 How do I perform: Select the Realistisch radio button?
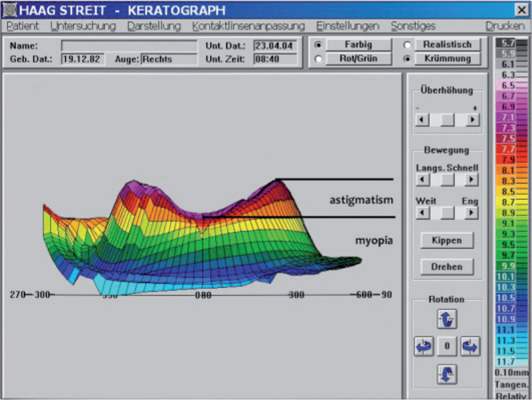pyautogui.click(x=408, y=45)
